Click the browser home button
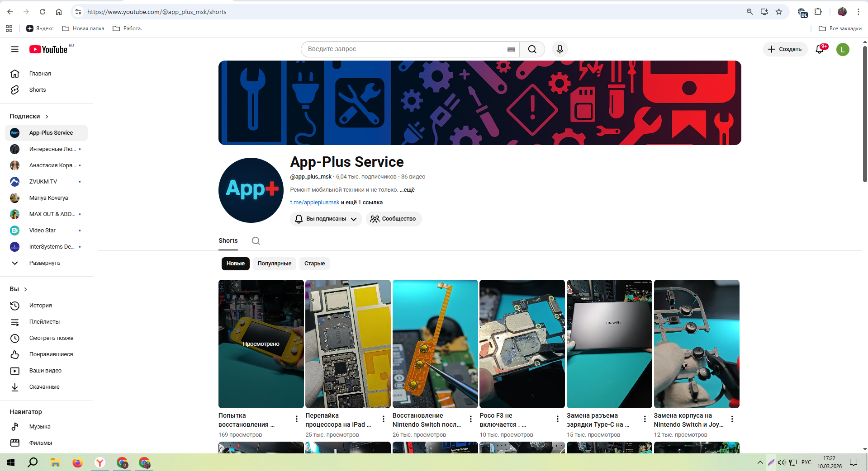This screenshot has height=471, width=868. coord(59,12)
